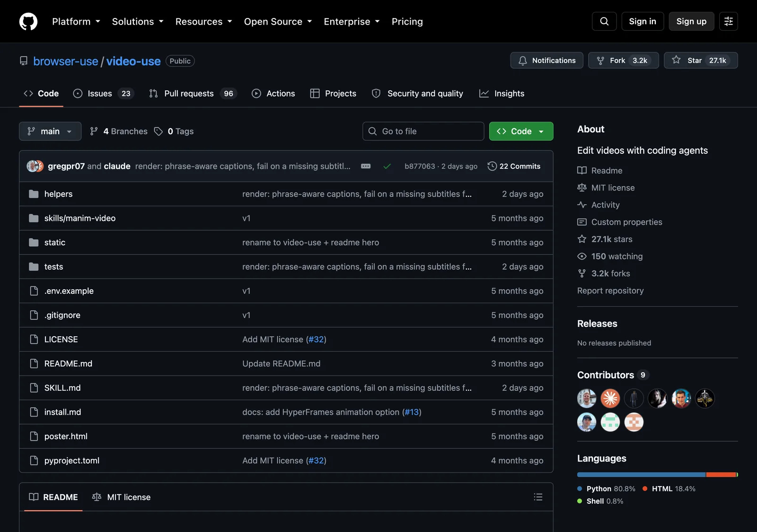Select the MIT license tab below files
The height and width of the screenshot is (532, 757).
[x=122, y=497]
